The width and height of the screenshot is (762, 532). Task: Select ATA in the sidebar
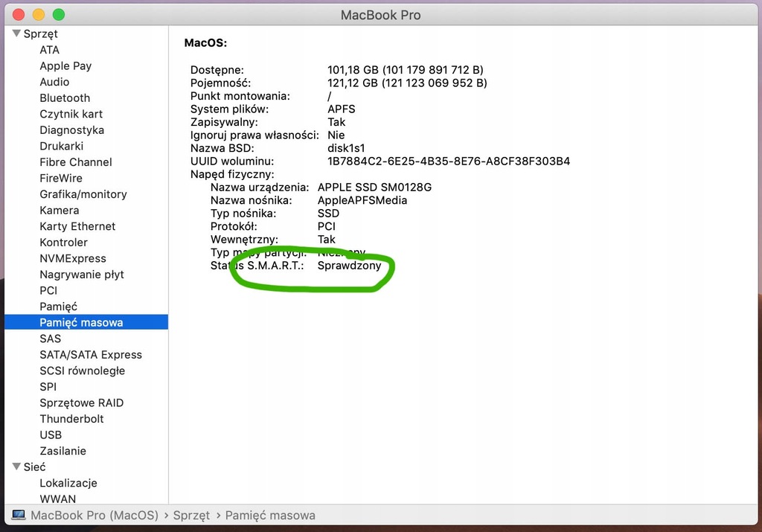[x=50, y=50]
